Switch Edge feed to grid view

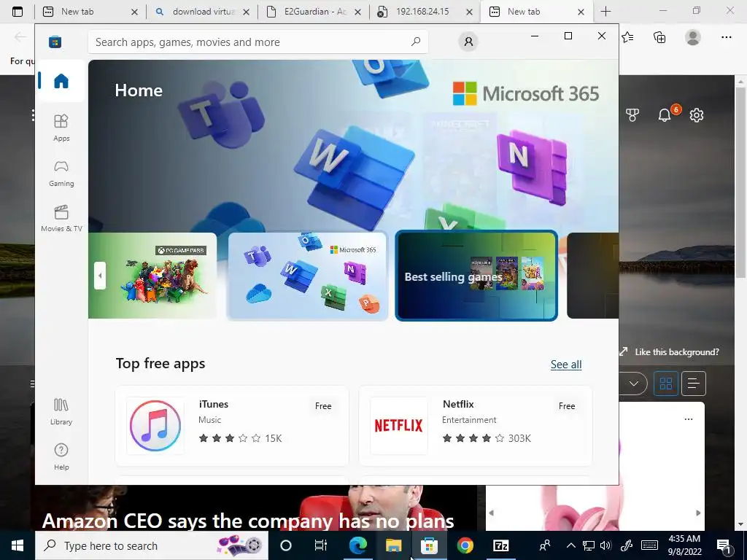[x=665, y=384]
